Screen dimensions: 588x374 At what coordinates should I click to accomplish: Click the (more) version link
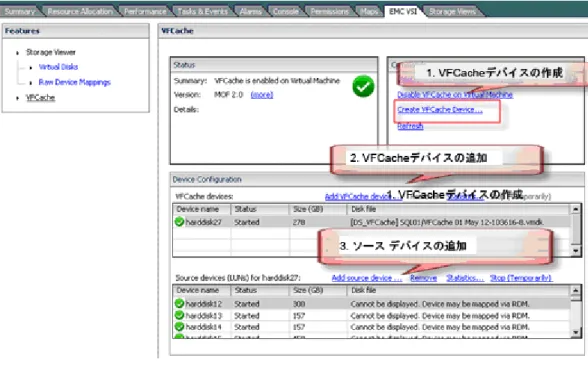(x=262, y=95)
